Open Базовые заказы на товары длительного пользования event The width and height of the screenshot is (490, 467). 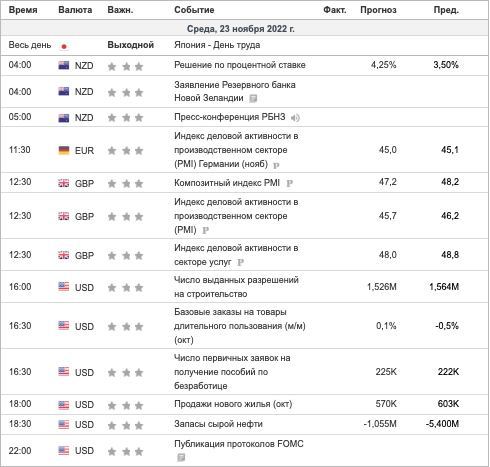click(240, 326)
